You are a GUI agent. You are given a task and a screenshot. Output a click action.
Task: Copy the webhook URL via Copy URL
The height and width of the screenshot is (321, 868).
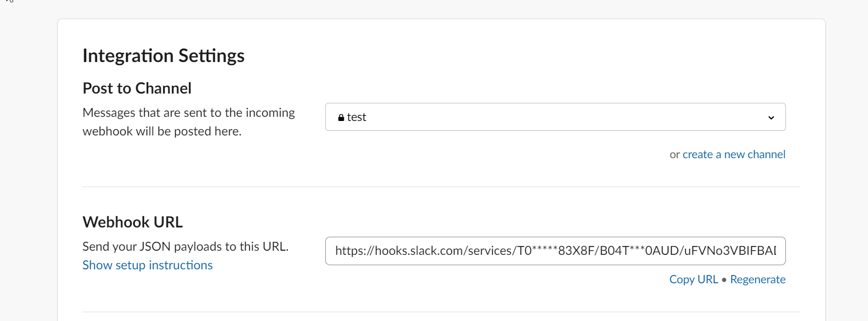pos(693,279)
